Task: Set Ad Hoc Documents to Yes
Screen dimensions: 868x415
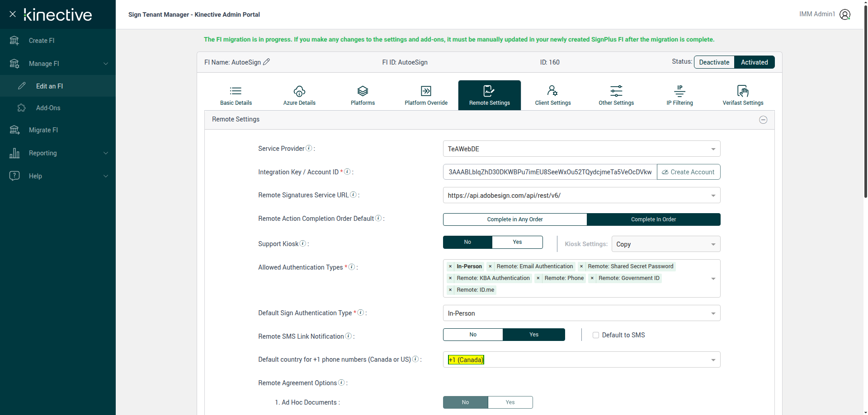Action: (x=510, y=402)
